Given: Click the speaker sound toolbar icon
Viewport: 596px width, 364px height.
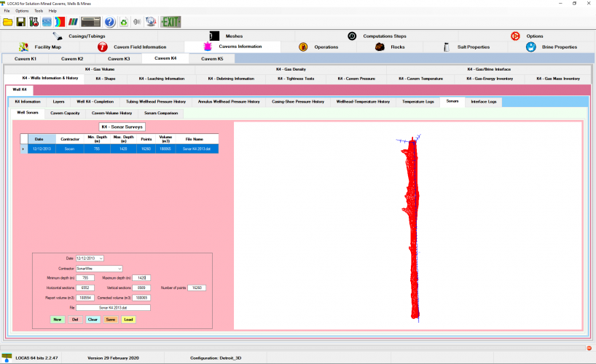Looking at the screenshot, I should click(x=137, y=22).
